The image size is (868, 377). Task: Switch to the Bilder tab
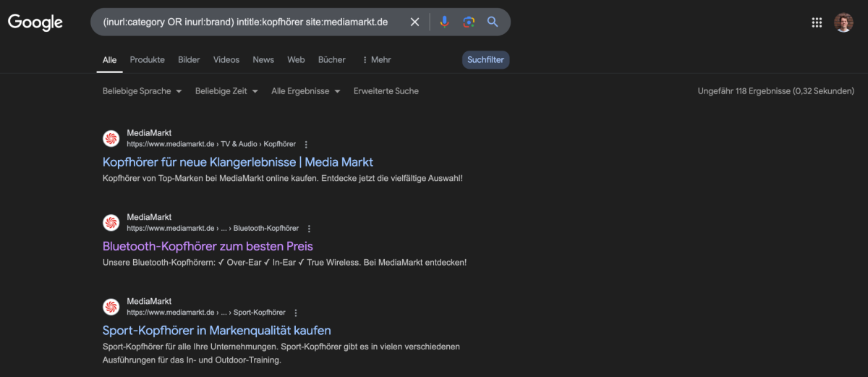(x=189, y=60)
